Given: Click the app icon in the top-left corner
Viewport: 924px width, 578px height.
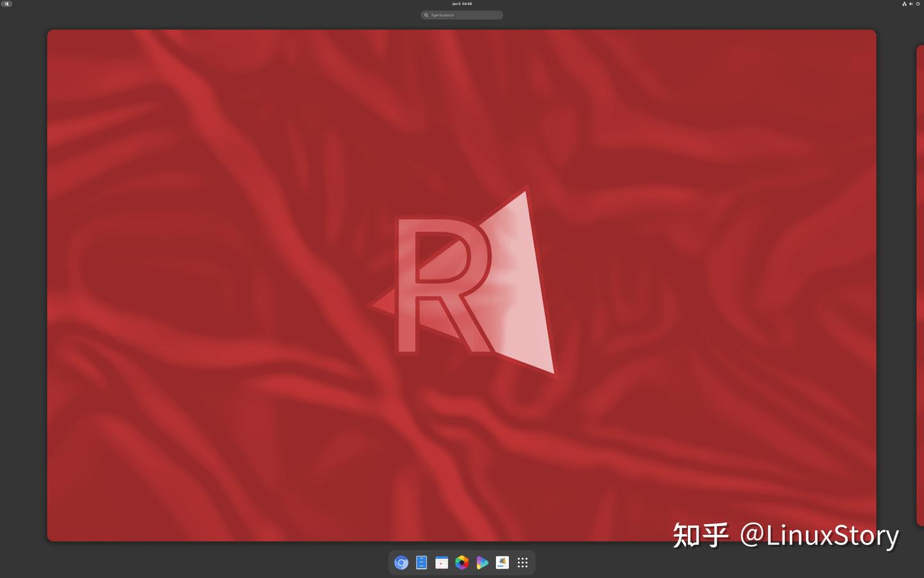Looking at the screenshot, I should click(x=6, y=4).
